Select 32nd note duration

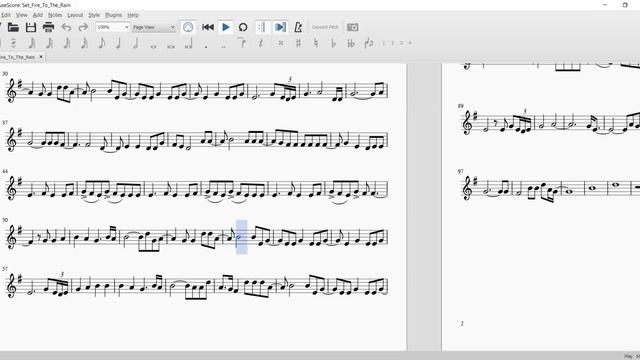point(67,43)
